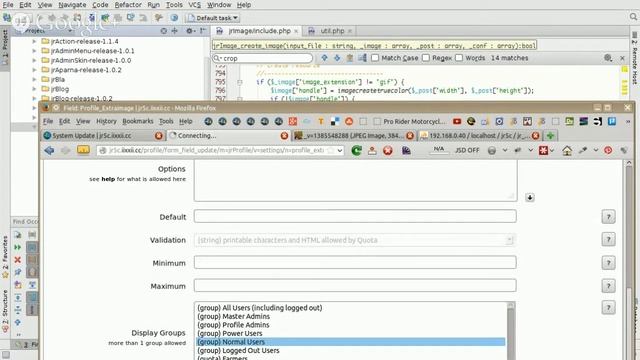Open the IDE Navigate menu
Image resolution: width=640 pixels, height=360 pixels.
pyautogui.click(x=72, y=5)
